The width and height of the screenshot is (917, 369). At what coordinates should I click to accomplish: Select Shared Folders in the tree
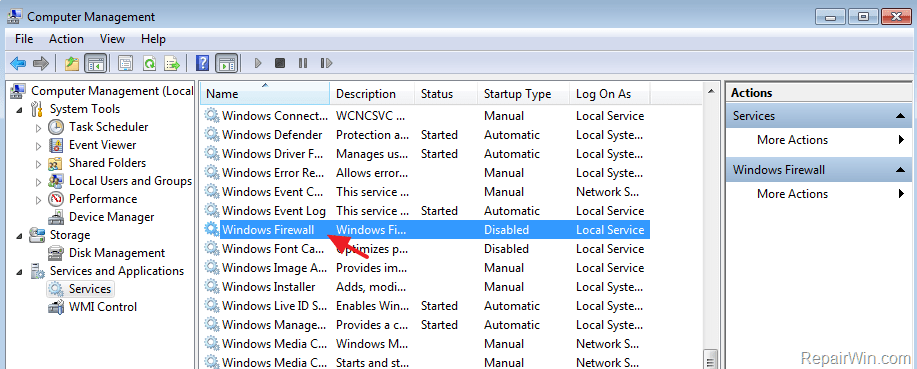(107, 163)
